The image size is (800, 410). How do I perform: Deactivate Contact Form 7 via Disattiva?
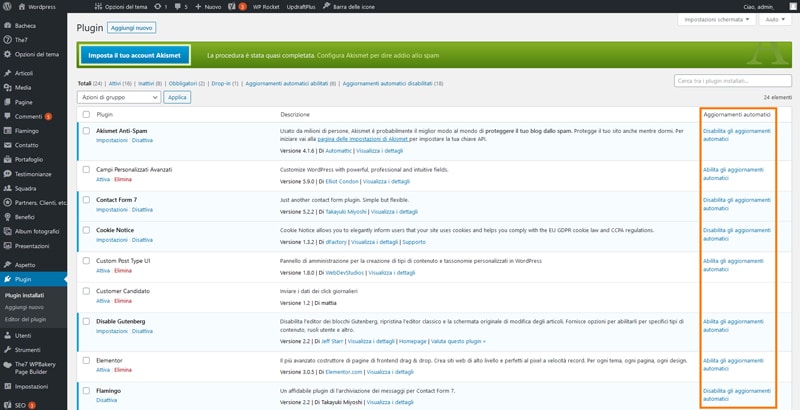[142, 210]
